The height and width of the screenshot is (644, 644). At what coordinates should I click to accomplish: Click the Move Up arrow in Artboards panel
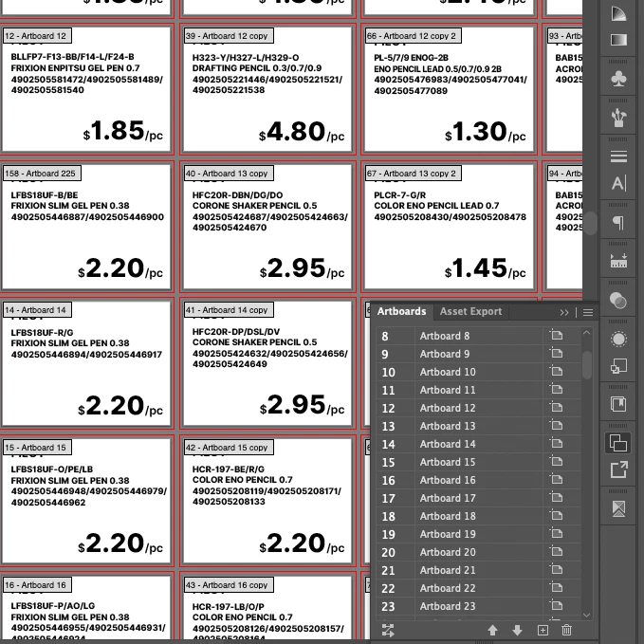coord(492,630)
